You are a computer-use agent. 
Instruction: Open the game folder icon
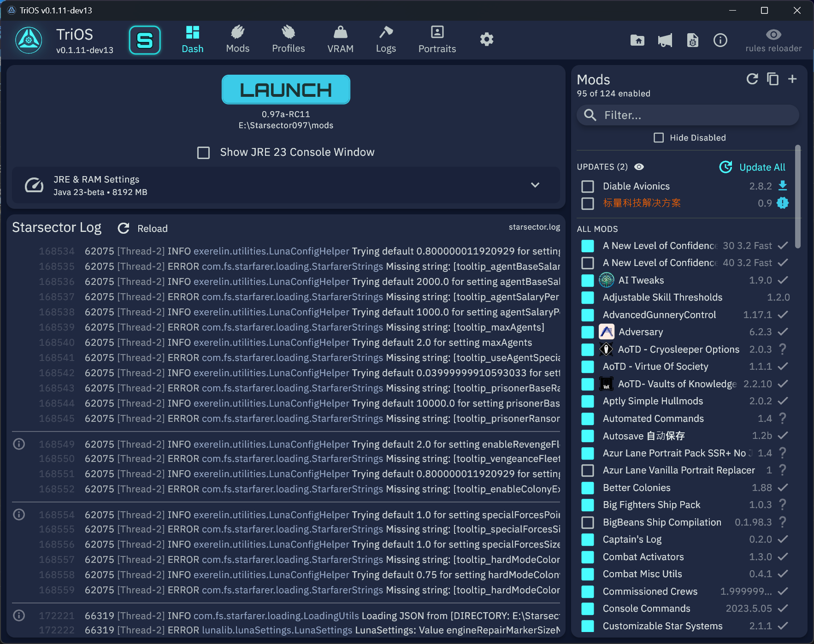point(637,40)
